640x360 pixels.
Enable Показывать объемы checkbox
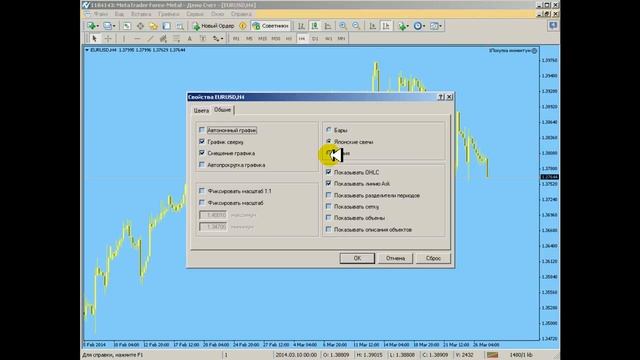pyautogui.click(x=329, y=218)
